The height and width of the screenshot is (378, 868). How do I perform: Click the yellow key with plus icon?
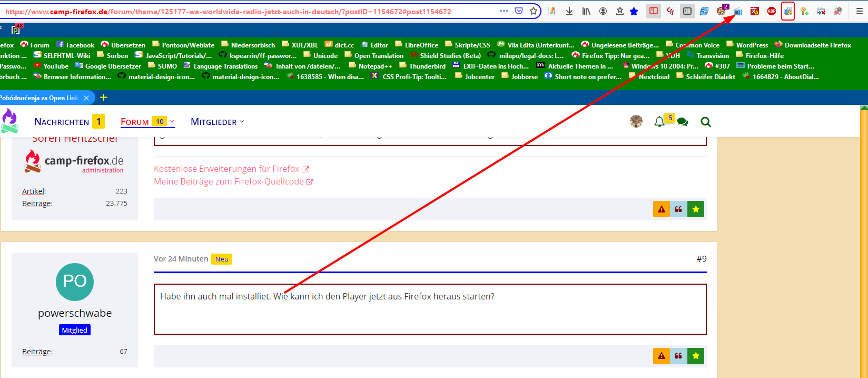[804, 11]
